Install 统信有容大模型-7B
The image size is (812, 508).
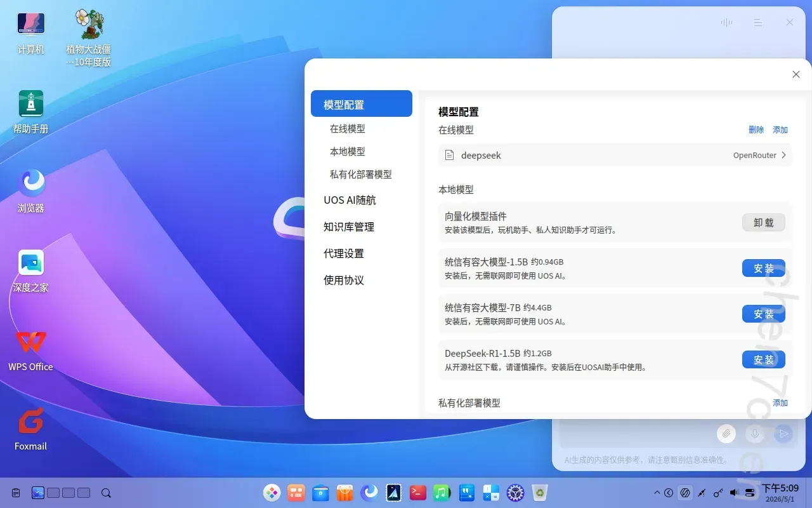[764, 314]
